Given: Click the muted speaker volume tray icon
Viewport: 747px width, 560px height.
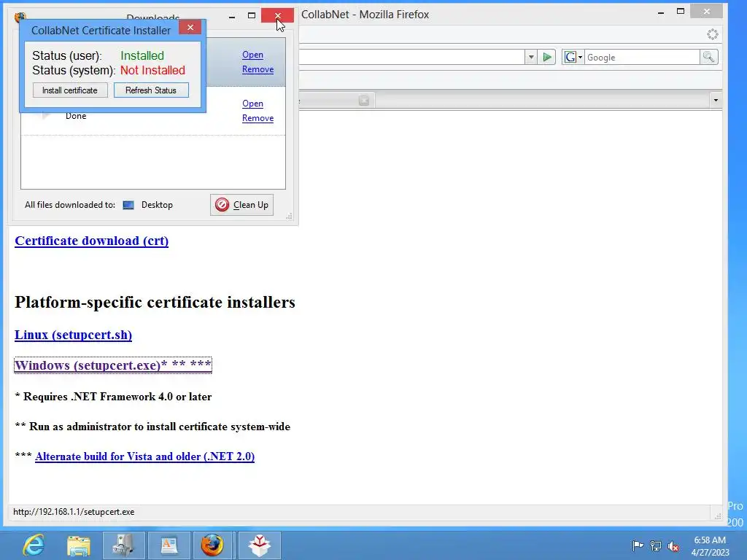Looking at the screenshot, I should [x=673, y=545].
